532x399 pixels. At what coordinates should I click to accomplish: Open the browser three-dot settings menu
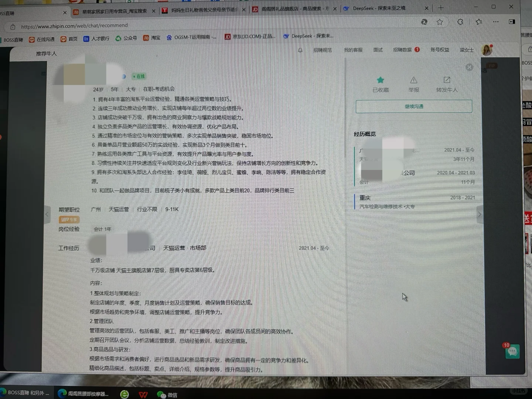495,22
